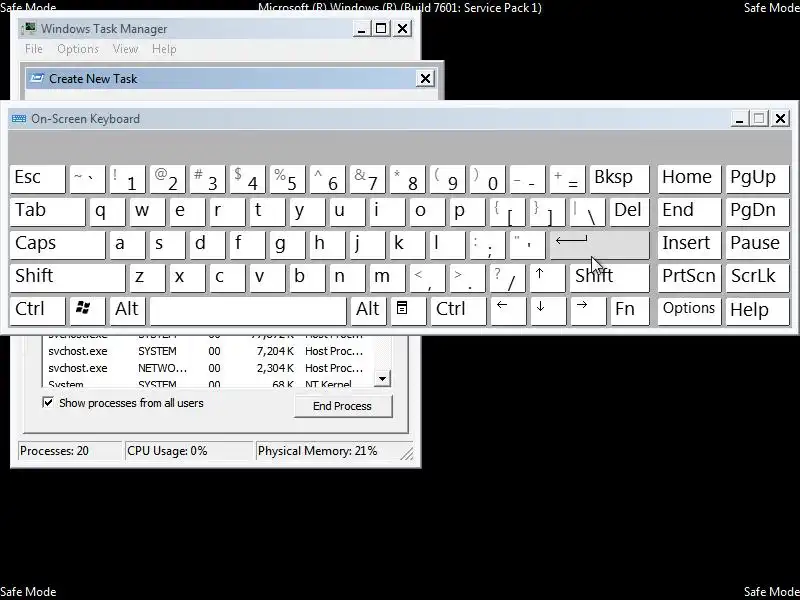800x600 pixels.
Task: Tap the End key
Action: point(689,212)
